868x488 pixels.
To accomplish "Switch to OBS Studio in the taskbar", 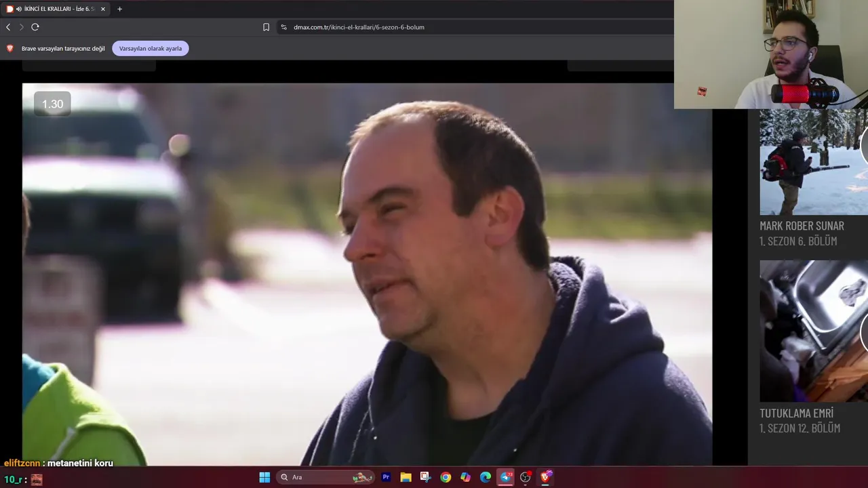I will 525,477.
